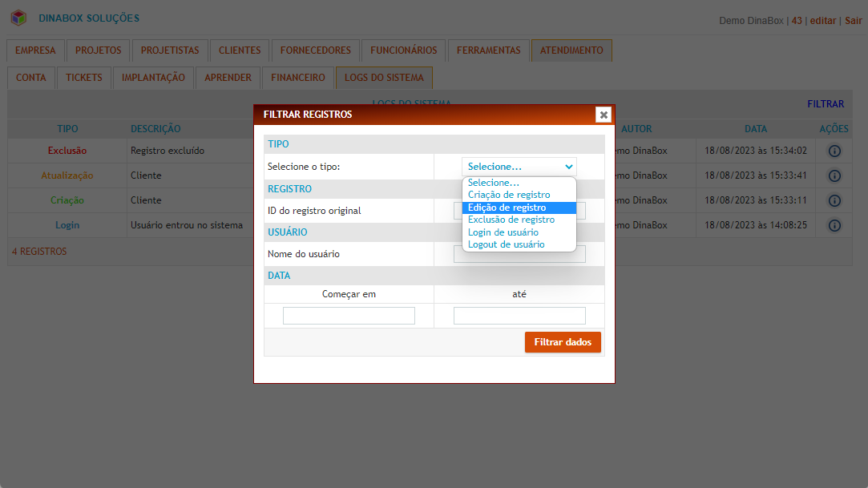Switch to the FINANCEIRO sub-tab
Viewport: 868px width, 488px height.
coord(298,78)
